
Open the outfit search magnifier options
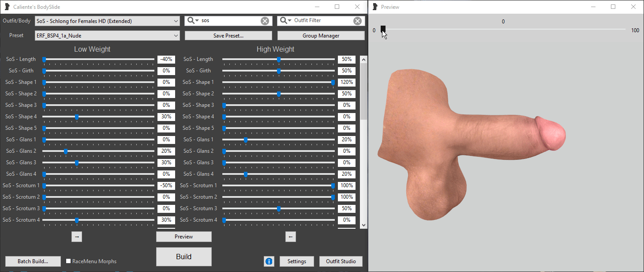[x=193, y=21]
